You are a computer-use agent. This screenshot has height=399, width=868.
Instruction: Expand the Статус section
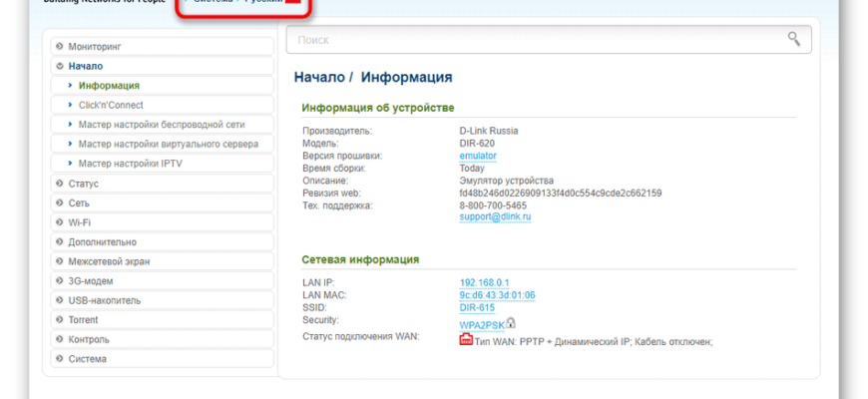click(x=163, y=184)
